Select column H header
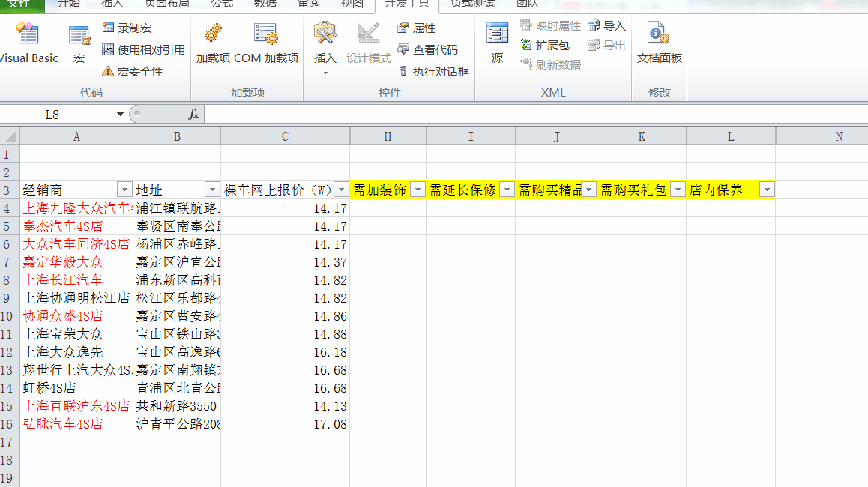The image size is (868, 487). point(388,136)
